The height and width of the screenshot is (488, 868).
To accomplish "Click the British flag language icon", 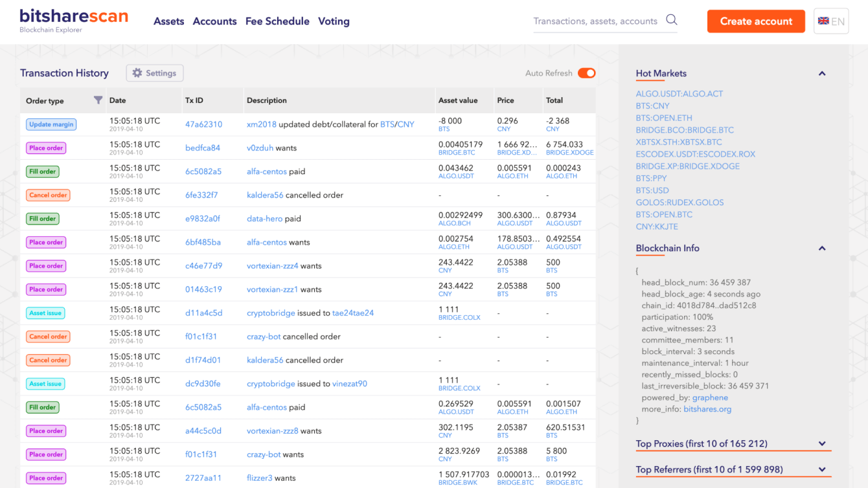I will [824, 20].
